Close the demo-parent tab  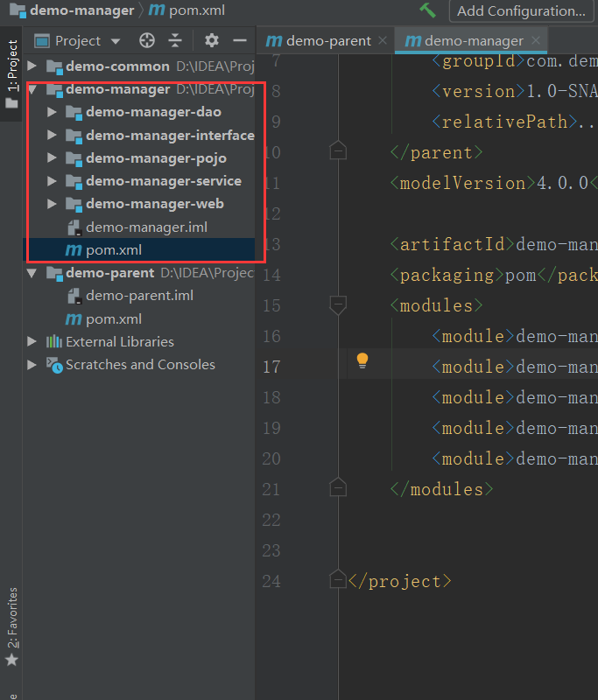point(383,40)
